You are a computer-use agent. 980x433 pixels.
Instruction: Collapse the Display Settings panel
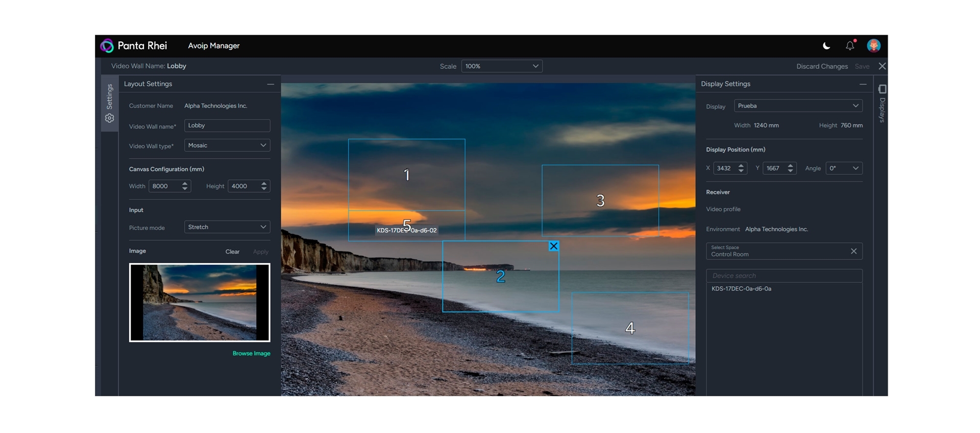pyautogui.click(x=863, y=84)
